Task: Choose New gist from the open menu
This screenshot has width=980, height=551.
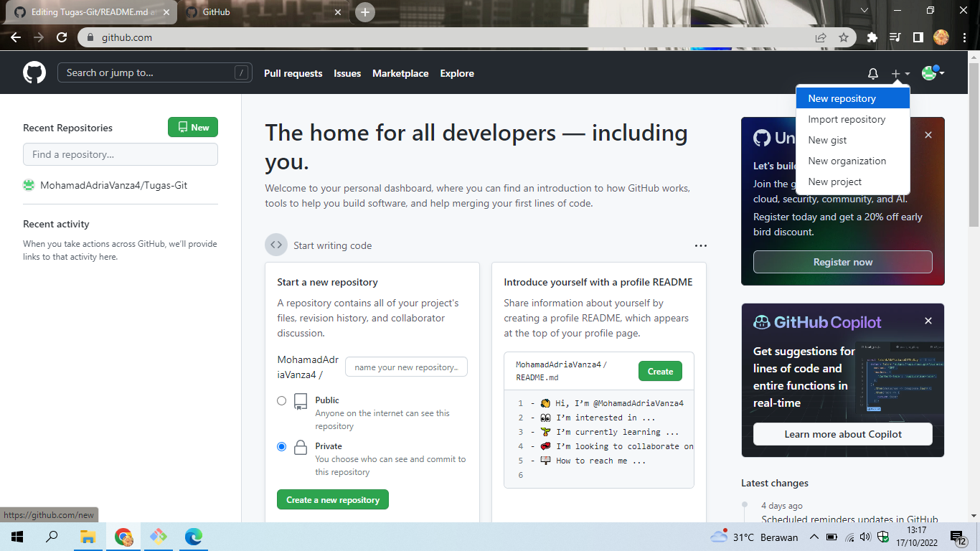Action: pyautogui.click(x=826, y=140)
